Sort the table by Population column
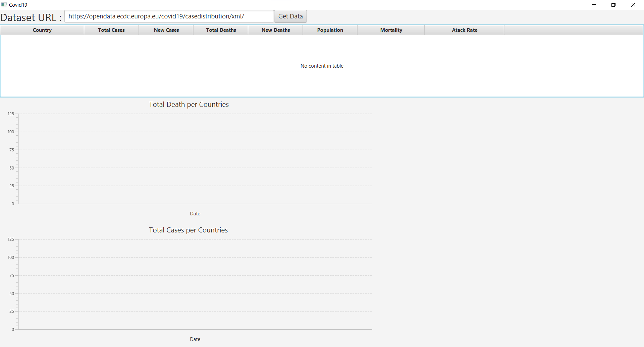This screenshot has width=644, height=347. click(x=330, y=30)
